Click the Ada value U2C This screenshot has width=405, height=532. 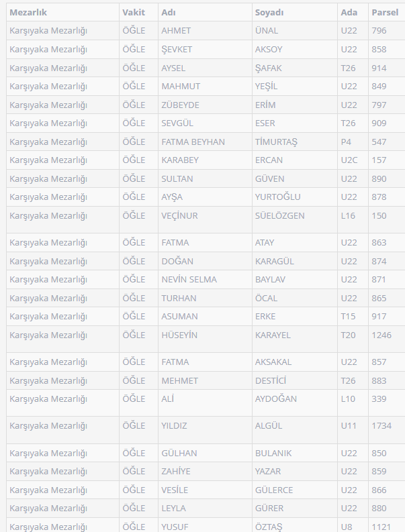349,160
